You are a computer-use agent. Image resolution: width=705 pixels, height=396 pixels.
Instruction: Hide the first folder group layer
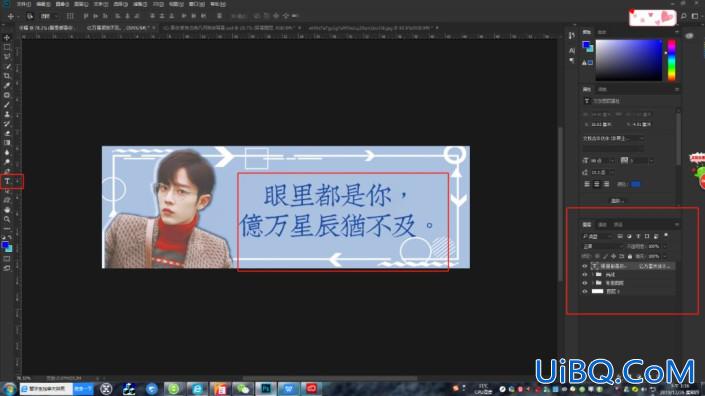coord(585,275)
